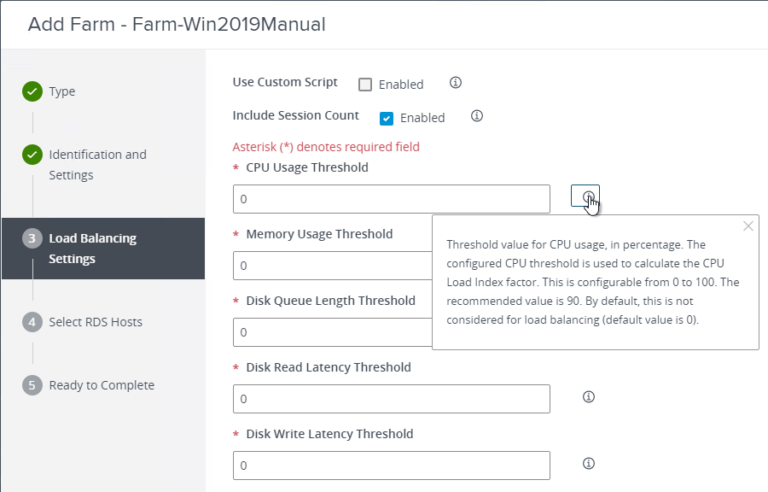The width and height of the screenshot is (768, 492).
Task: Click step 4 number icon
Action: click(32, 322)
